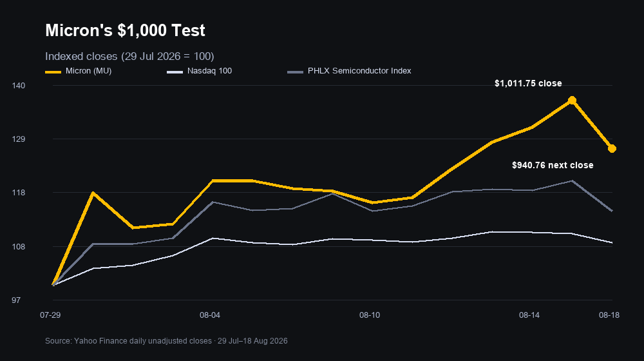This screenshot has width=644, height=361.
Task: Click the Micron (MU) legend label
Action: click(88, 71)
